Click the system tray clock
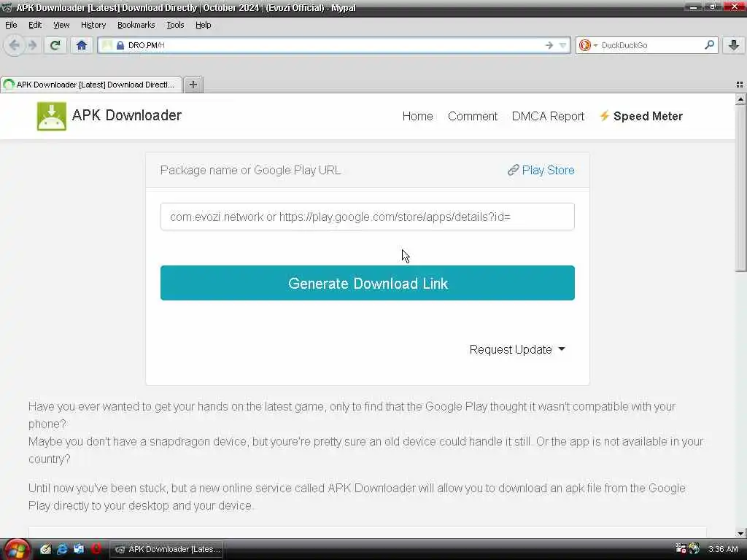This screenshot has width=747, height=560. pos(723,549)
